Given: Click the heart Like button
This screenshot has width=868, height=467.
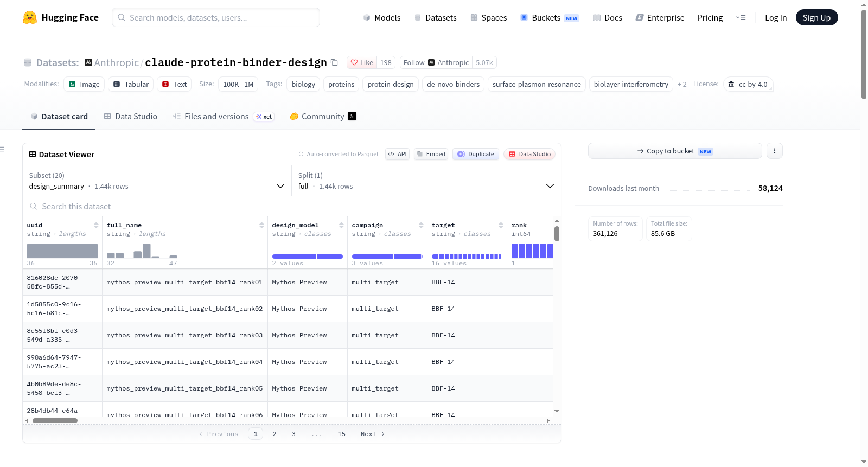Looking at the screenshot, I should pyautogui.click(x=362, y=62).
